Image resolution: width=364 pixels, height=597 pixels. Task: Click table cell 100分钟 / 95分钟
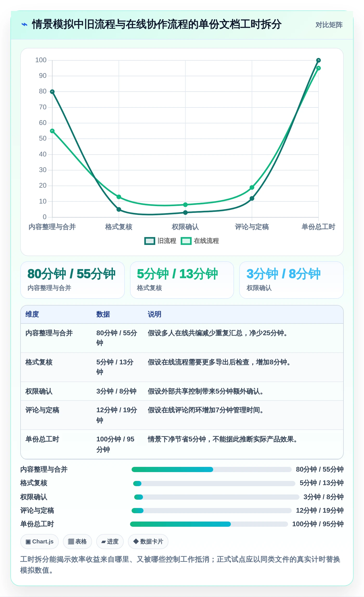click(x=115, y=444)
